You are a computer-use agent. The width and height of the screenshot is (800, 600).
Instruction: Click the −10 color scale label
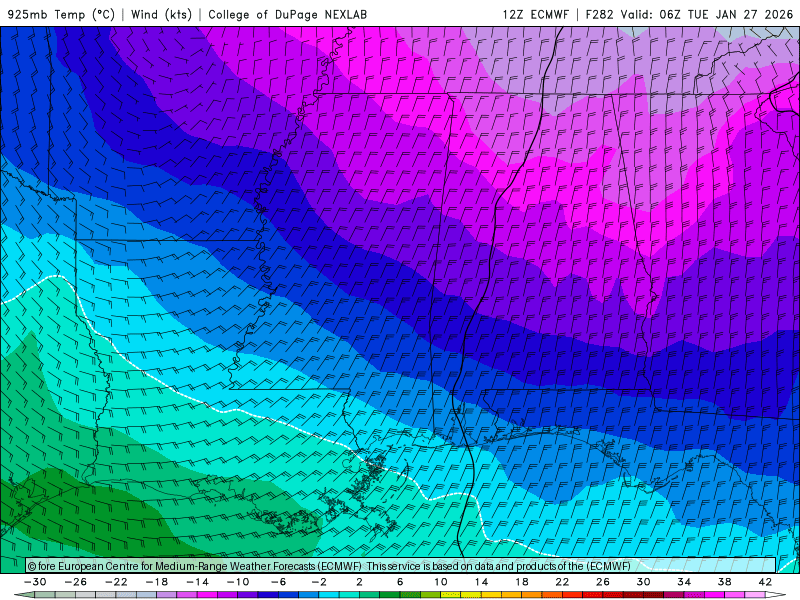238,582
